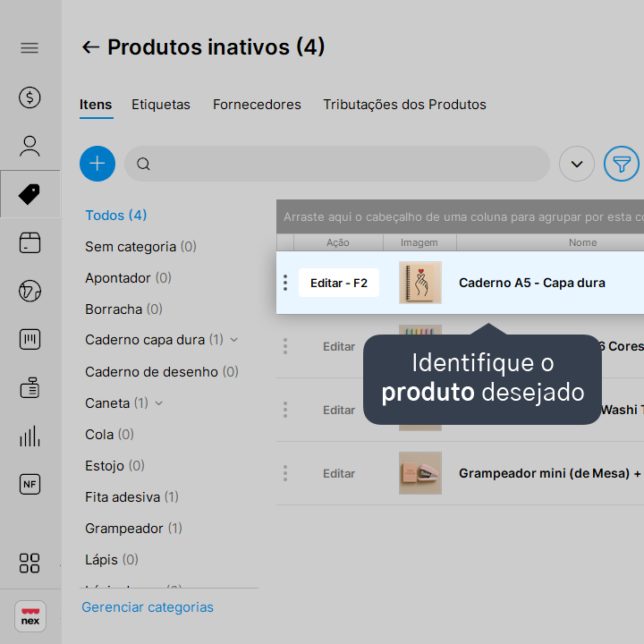Open the three-dot menu in the Washi row
The height and width of the screenshot is (644, 644).
click(285, 410)
